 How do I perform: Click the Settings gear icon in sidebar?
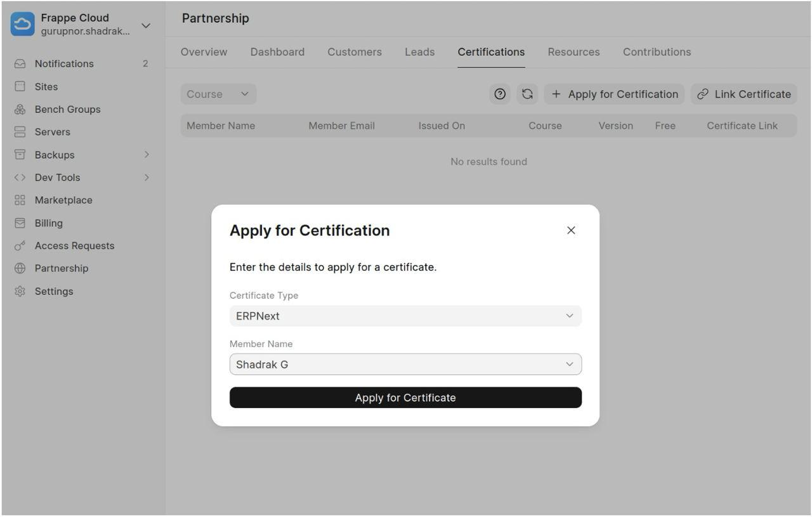tap(20, 291)
